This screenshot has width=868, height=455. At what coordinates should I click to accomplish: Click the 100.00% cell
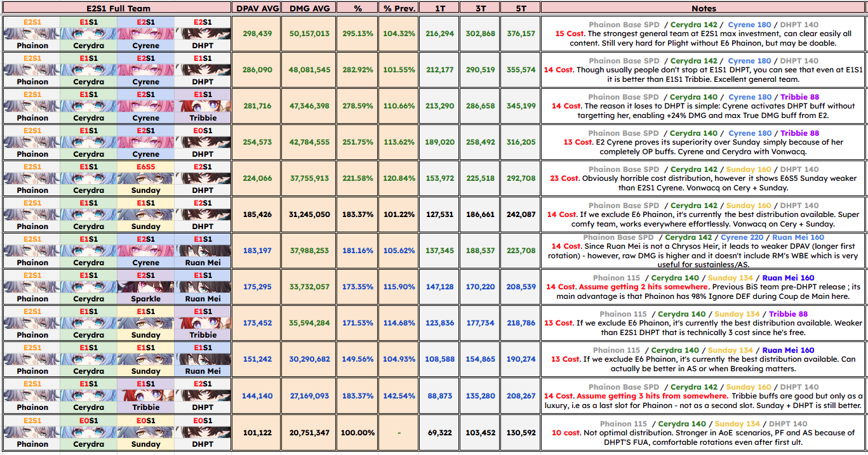coord(357,432)
